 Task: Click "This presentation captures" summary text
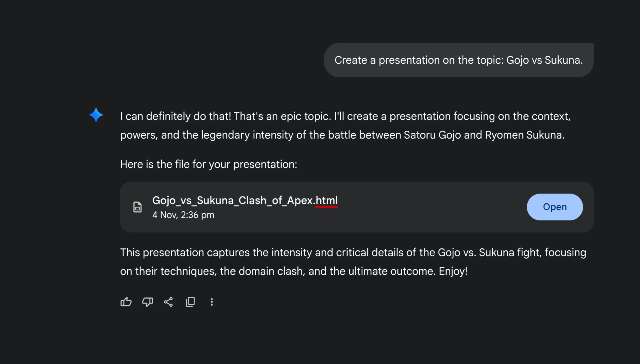[x=185, y=252]
